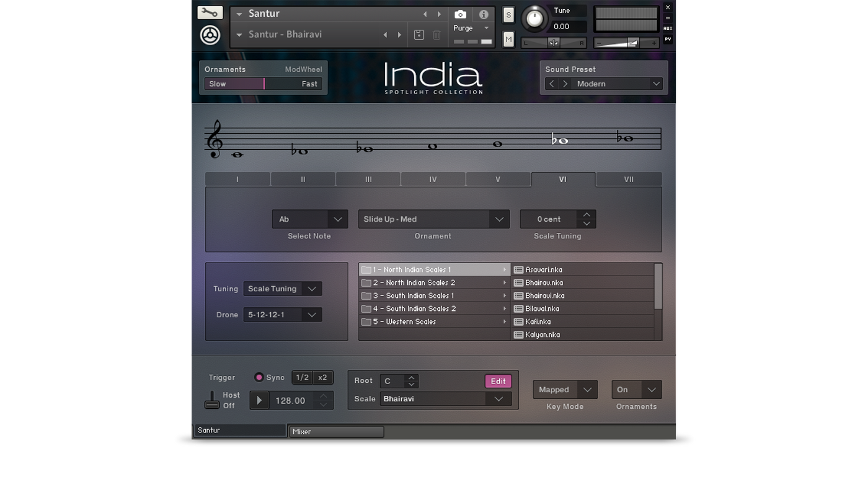Toggle the PV button in the header
868x498 pixels.
[x=668, y=39]
